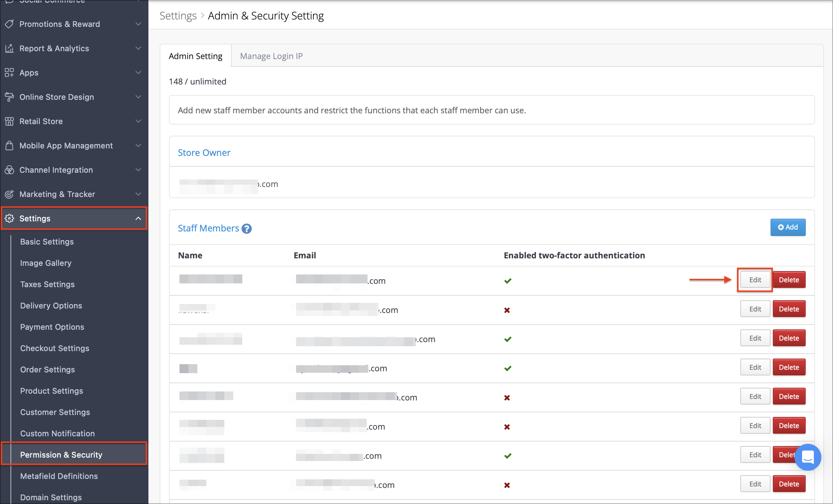The height and width of the screenshot is (504, 833).
Task: Click the '148 / unlimited' staff count text
Action: [x=197, y=82]
